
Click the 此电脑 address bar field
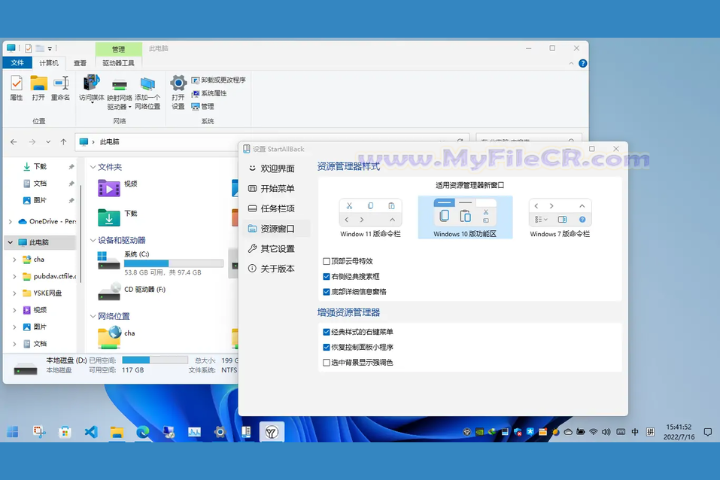click(271, 142)
